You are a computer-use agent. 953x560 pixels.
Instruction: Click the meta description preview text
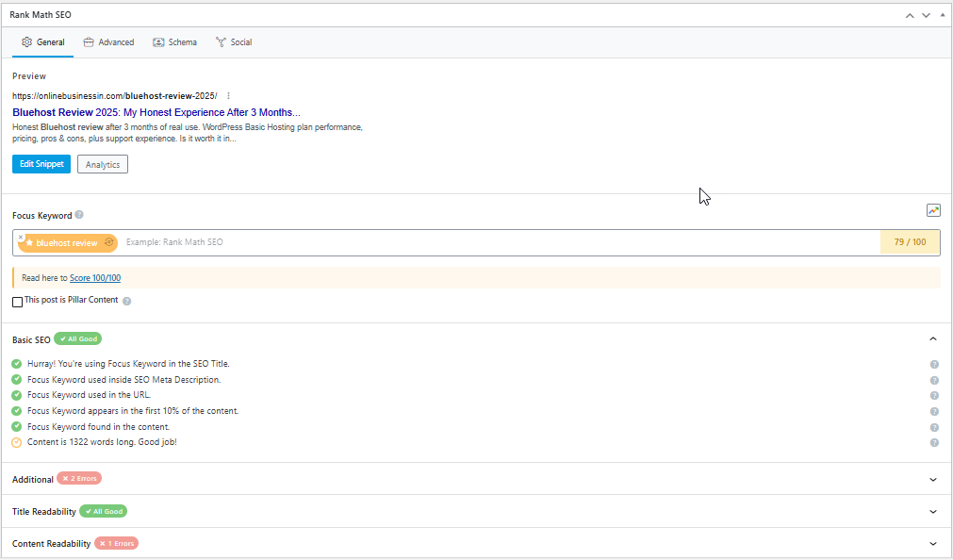click(x=188, y=133)
